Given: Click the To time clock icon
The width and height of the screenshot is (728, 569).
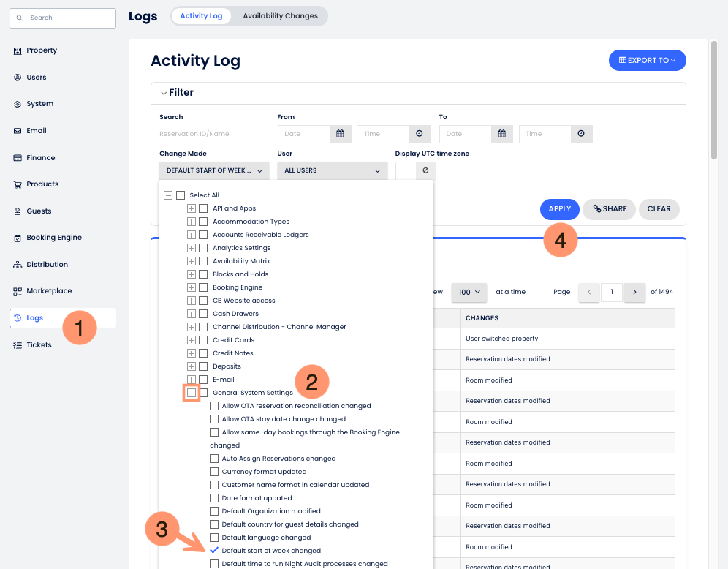Looking at the screenshot, I should coord(581,134).
